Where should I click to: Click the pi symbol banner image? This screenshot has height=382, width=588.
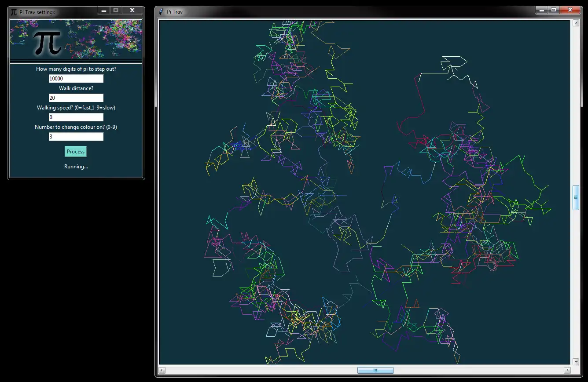[x=48, y=42]
